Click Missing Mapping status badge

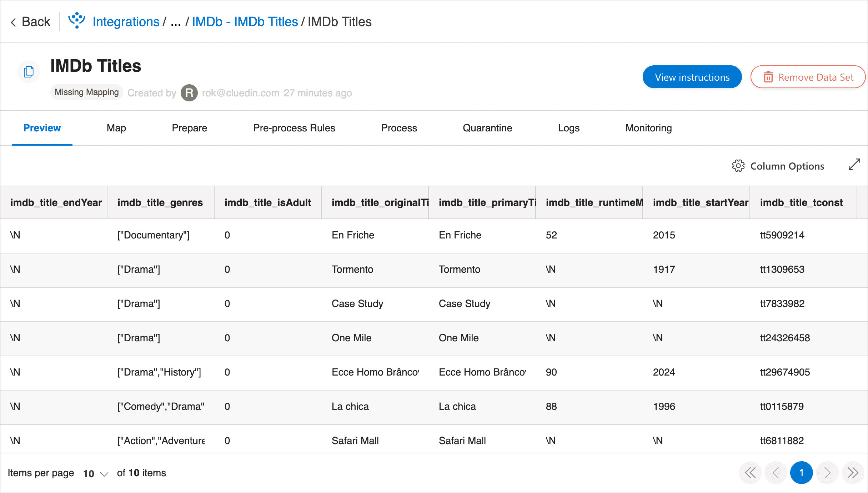tap(87, 92)
